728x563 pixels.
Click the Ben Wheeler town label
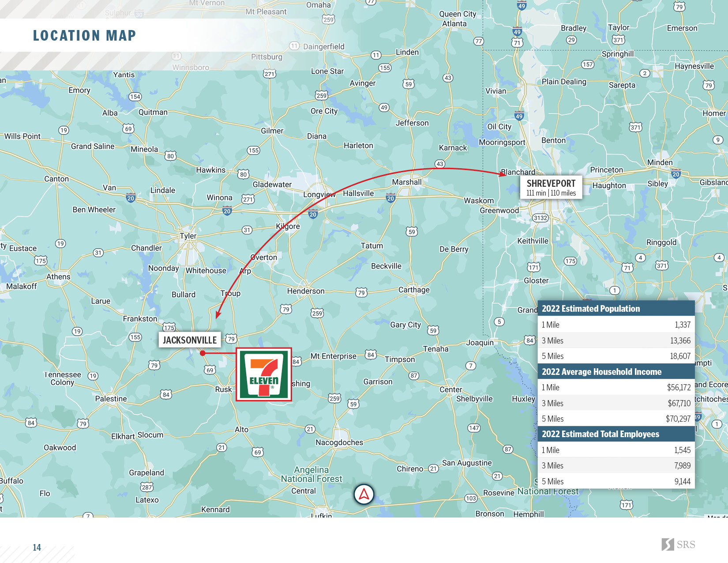pos(94,210)
